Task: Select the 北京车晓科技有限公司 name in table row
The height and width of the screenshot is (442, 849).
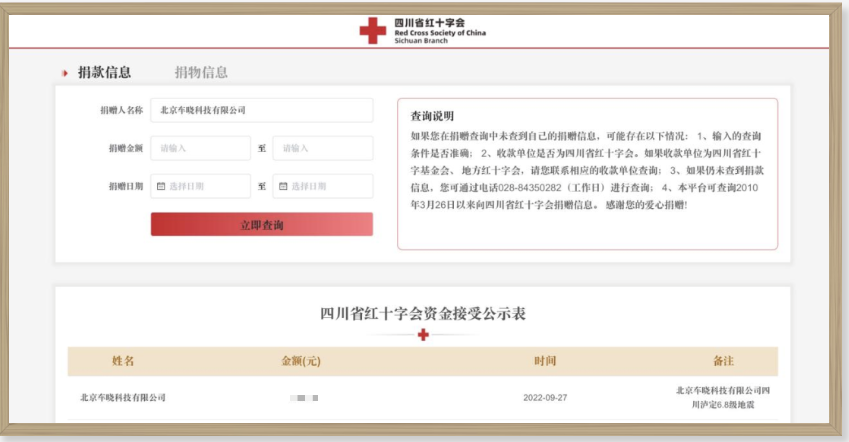Action: 123,398
